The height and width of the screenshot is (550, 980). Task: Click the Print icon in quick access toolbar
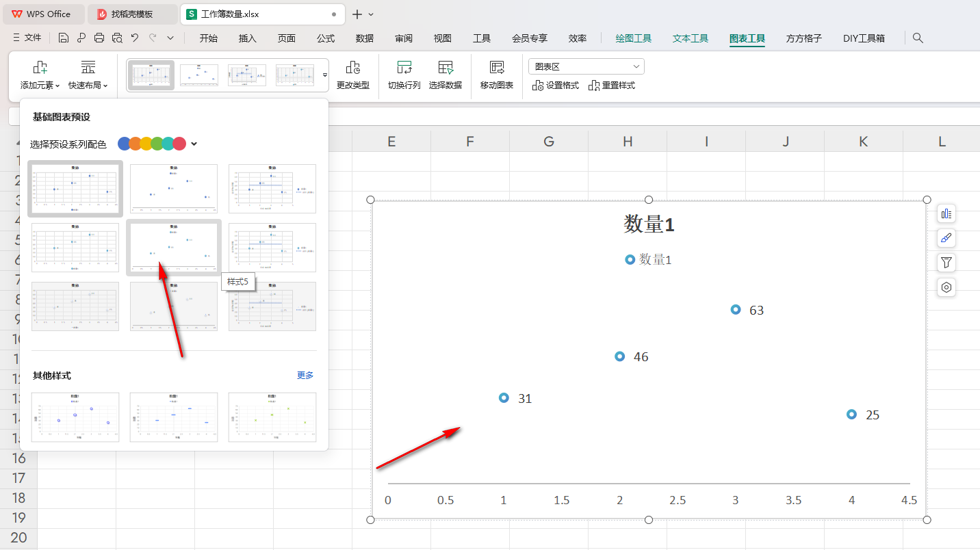(99, 38)
